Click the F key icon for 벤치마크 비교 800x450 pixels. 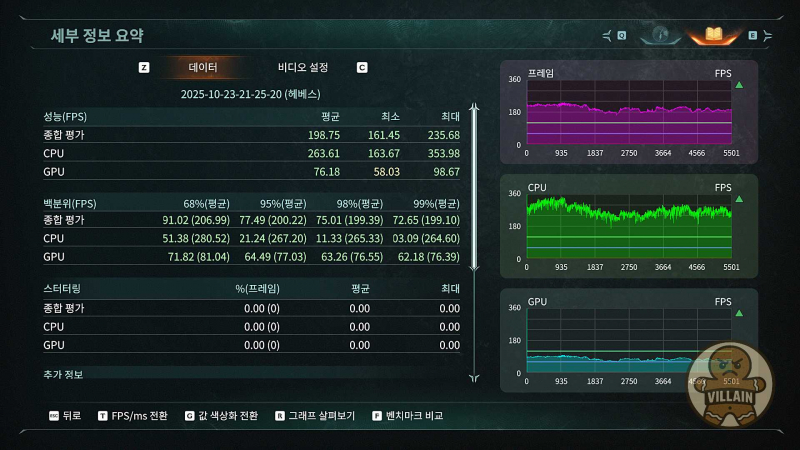[x=376, y=415]
